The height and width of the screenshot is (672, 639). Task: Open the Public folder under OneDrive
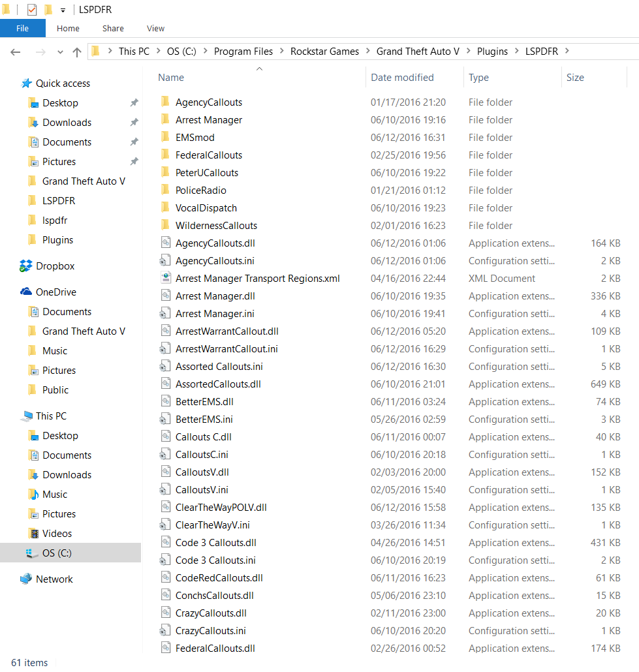coord(55,390)
